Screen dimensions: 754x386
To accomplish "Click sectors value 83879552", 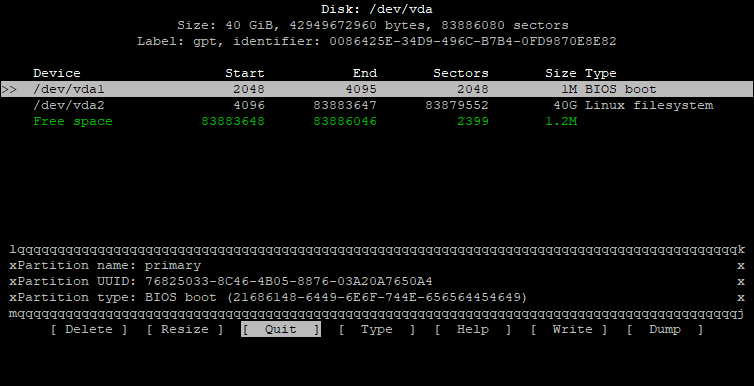I will pyautogui.click(x=457, y=105).
